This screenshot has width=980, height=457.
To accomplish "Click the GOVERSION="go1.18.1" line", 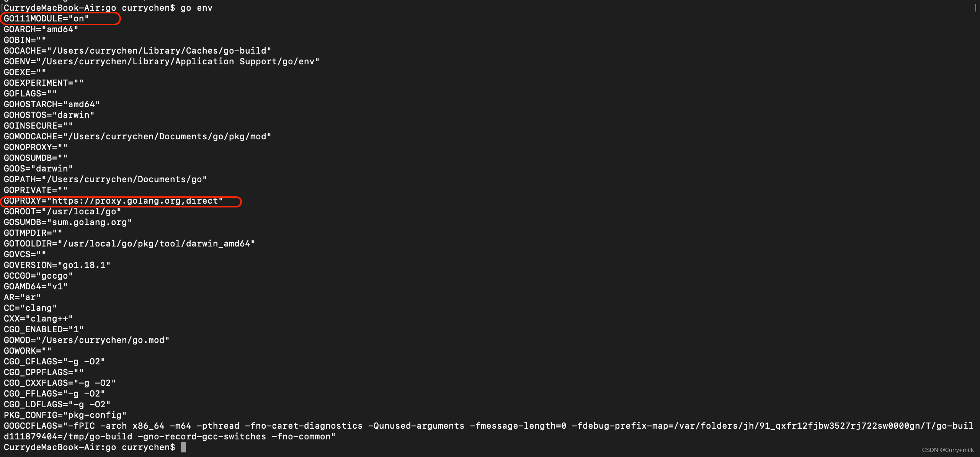I will [57, 265].
